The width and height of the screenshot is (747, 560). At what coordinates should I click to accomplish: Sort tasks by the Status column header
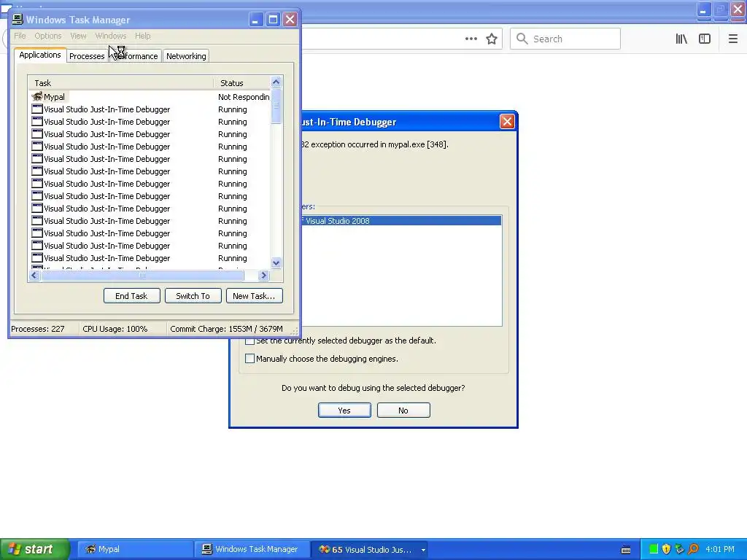[242, 83]
